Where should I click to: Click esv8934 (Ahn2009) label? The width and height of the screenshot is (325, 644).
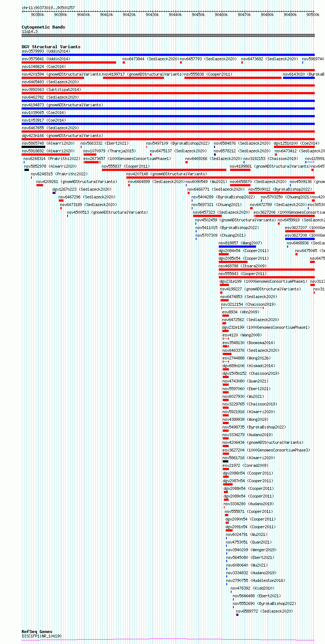241,312
